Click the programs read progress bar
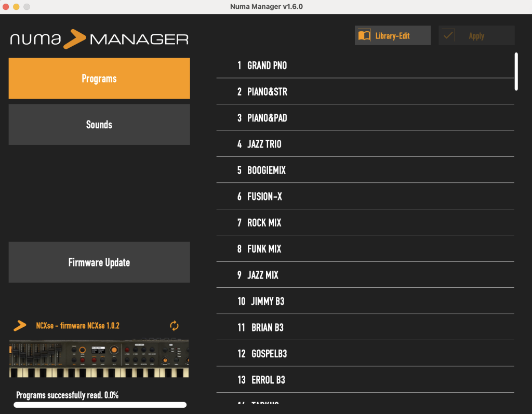532x414 pixels. (x=100, y=405)
